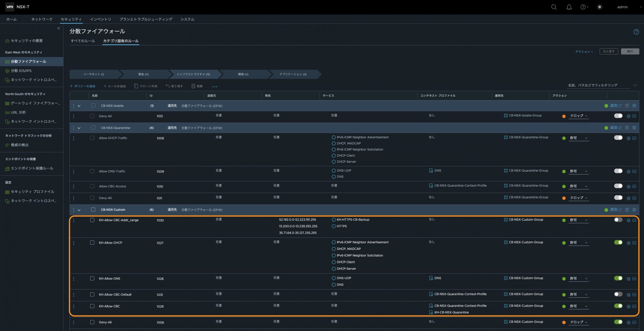Open the global search icon in header

point(554,7)
